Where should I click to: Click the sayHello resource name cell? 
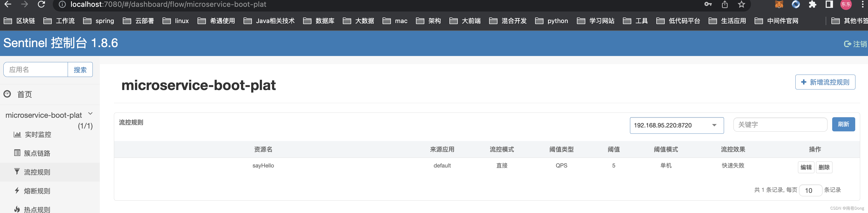(263, 165)
